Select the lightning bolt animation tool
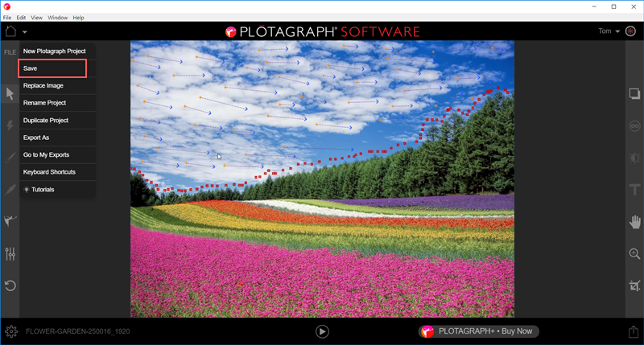This screenshot has height=345, width=644. click(x=10, y=125)
